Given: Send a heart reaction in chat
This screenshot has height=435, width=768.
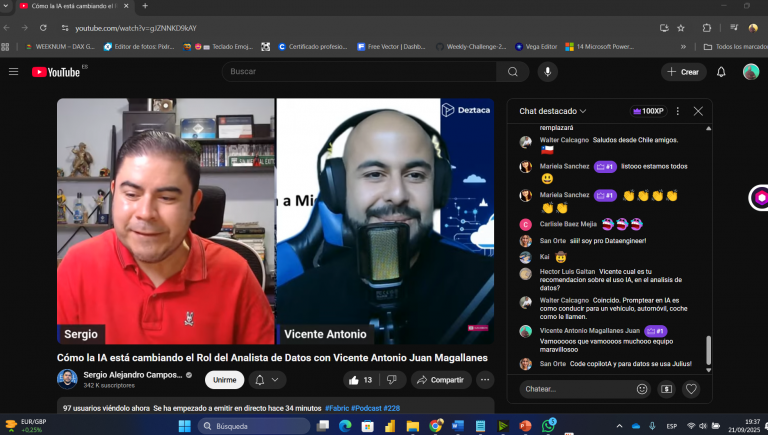Looking at the screenshot, I should pyautogui.click(x=691, y=389).
